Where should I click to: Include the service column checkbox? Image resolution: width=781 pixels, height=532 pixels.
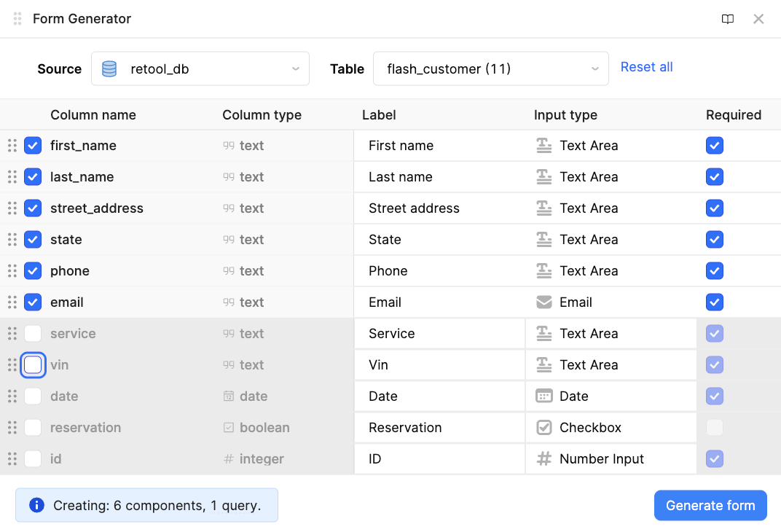click(33, 334)
